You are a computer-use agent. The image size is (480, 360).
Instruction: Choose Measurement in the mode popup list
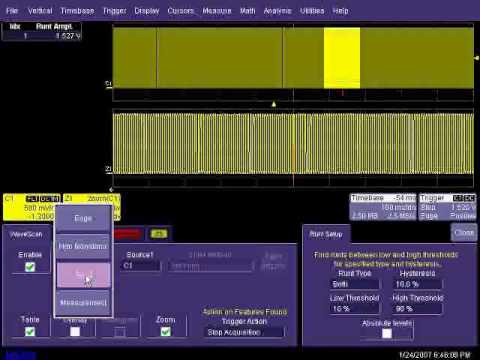[x=83, y=303]
